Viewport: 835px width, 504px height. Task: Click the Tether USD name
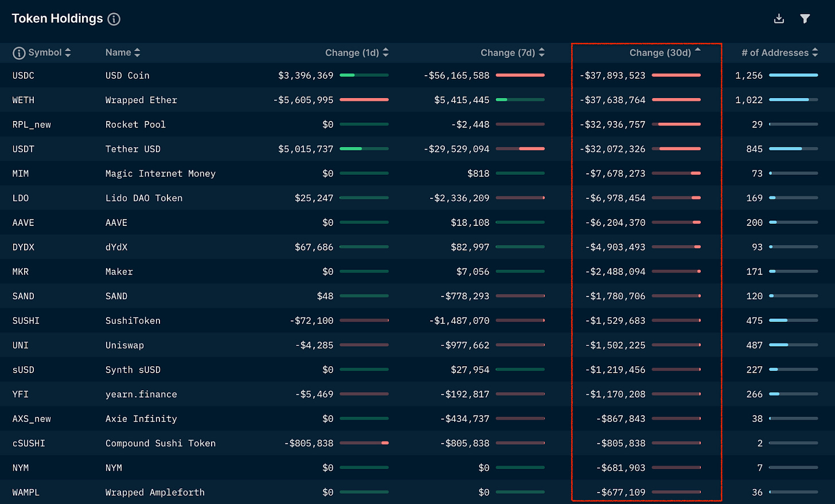(x=133, y=149)
